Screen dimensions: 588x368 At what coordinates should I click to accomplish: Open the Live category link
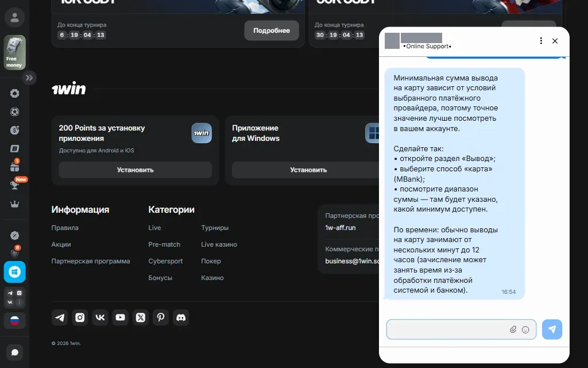click(x=154, y=228)
